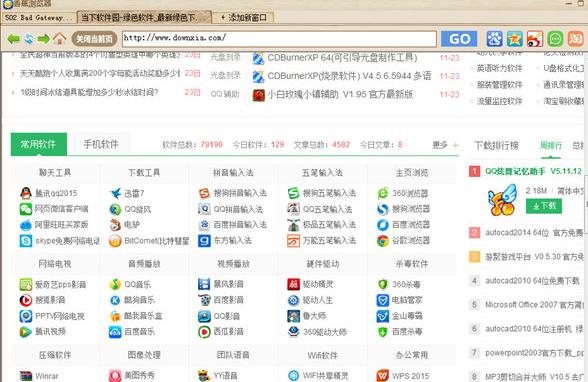Open the 英语听力软件 link
This screenshot has height=382, width=588.
[499, 68]
